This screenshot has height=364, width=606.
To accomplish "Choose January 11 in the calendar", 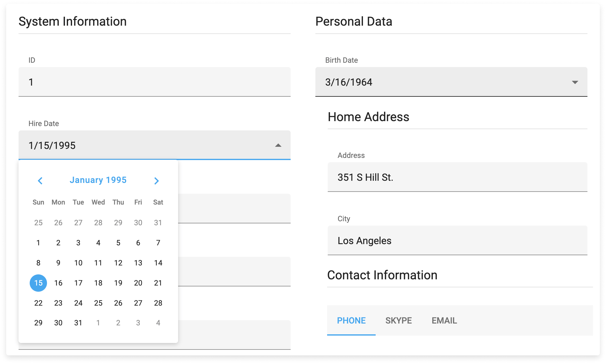I will (98, 263).
